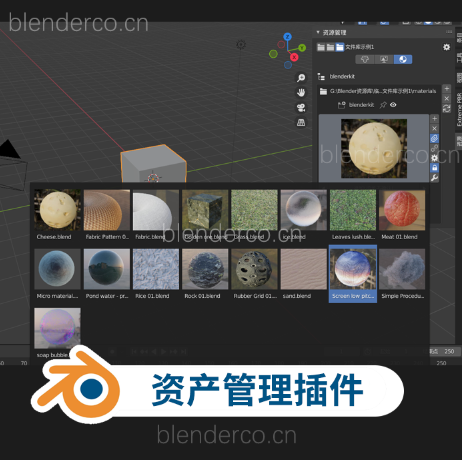Pick the Meat 01.blend material thumbnail
This screenshot has width=462, height=460.
[x=402, y=210]
